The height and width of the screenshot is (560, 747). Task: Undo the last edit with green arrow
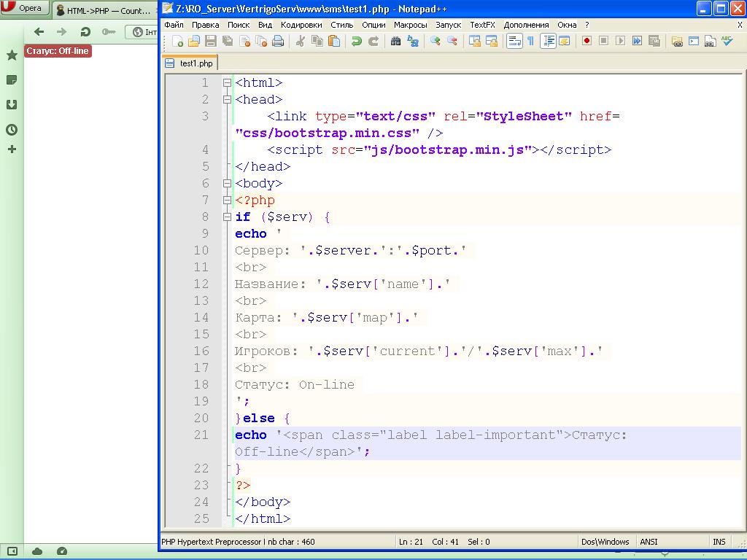tap(356, 42)
